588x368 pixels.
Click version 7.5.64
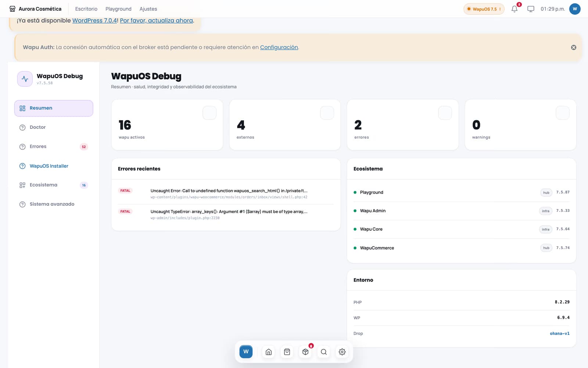coord(563,229)
